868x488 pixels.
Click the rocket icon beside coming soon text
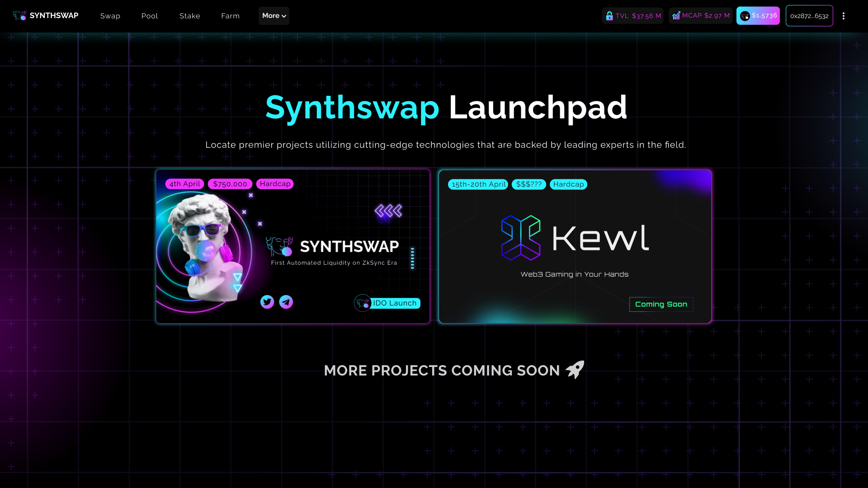click(575, 370)
